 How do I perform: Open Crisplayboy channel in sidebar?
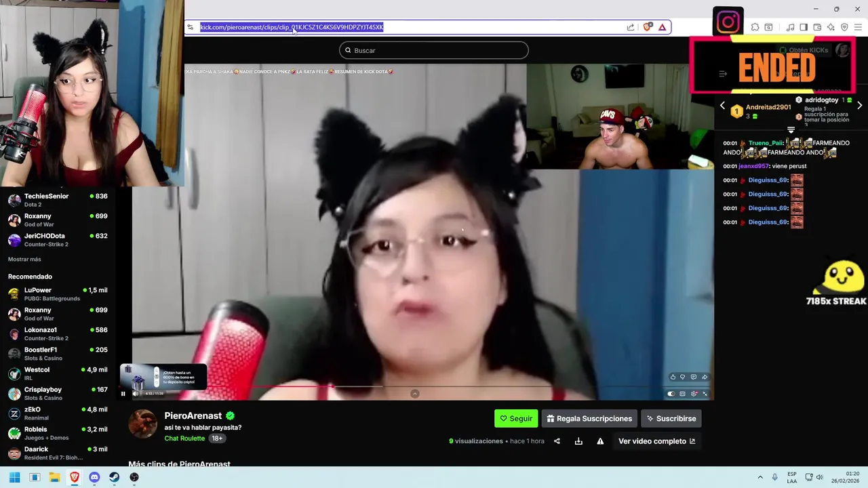[x=58, y=393]
